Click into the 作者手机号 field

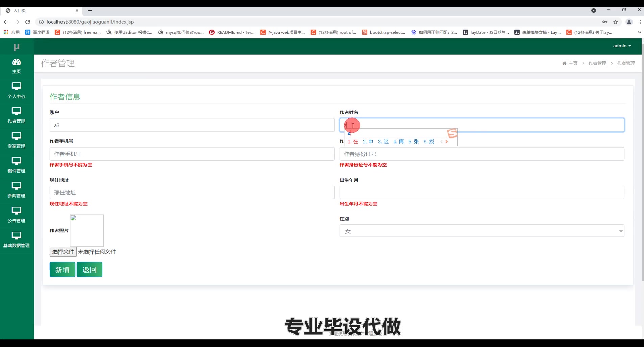coord(192,154)
